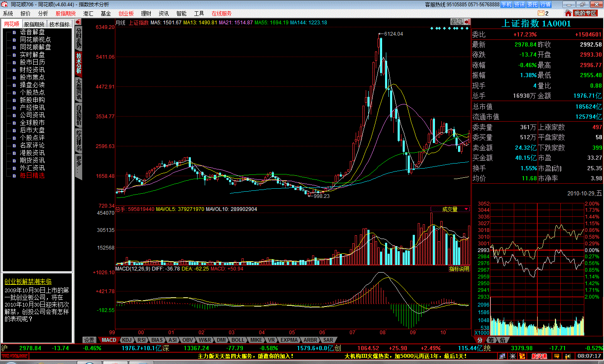Open the 名家评论 tree item

(32, 145)
